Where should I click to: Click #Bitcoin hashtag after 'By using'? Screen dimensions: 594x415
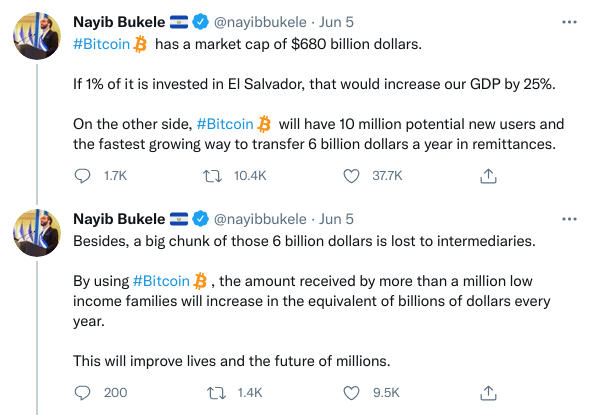tap(161, 281)
